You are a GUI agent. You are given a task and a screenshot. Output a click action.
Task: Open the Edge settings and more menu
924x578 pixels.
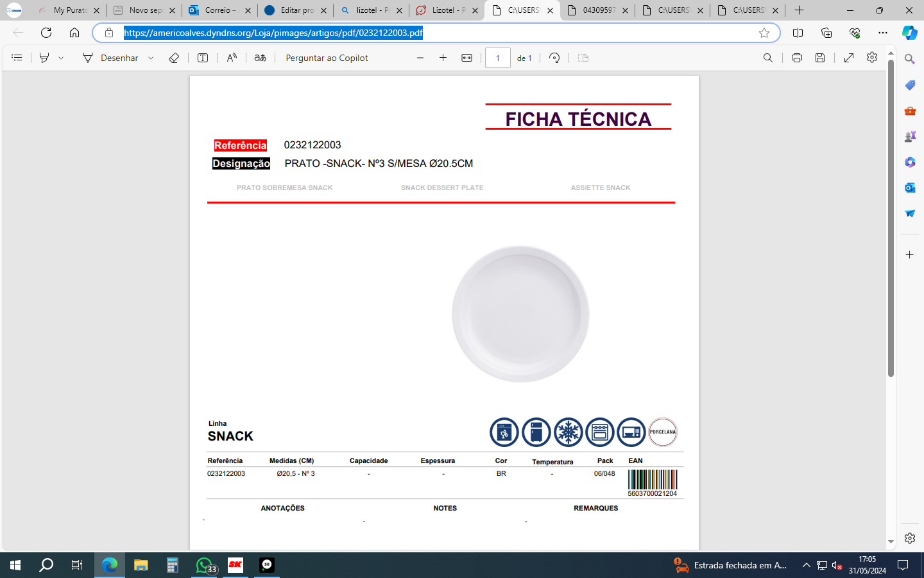click(x=883, y=33)
